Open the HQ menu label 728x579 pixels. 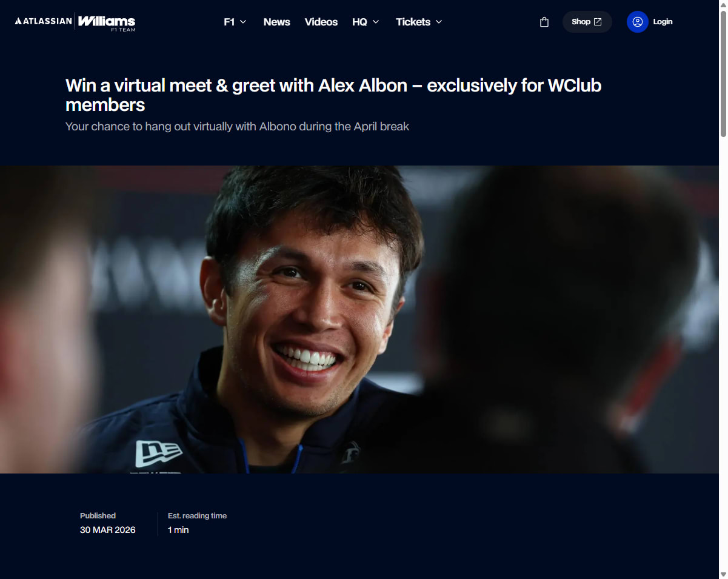(x=359, y=22)
